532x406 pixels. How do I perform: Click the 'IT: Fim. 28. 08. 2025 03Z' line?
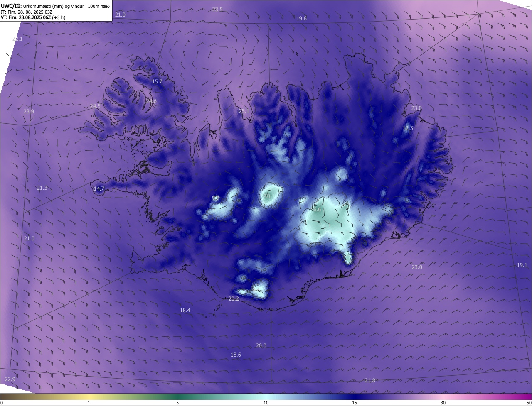tap(27, 12)
